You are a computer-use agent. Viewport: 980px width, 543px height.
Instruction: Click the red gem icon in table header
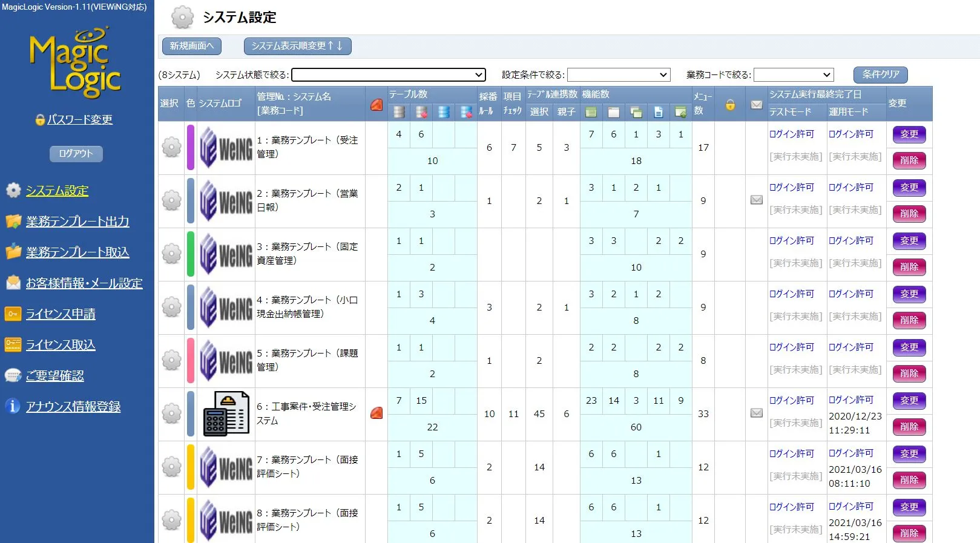point(376,104)
